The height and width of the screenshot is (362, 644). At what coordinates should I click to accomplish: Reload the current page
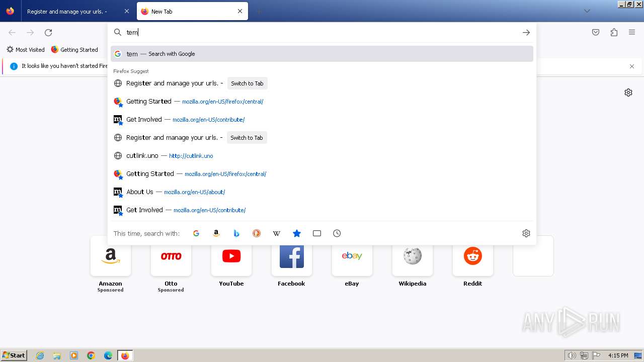point(48,32)
